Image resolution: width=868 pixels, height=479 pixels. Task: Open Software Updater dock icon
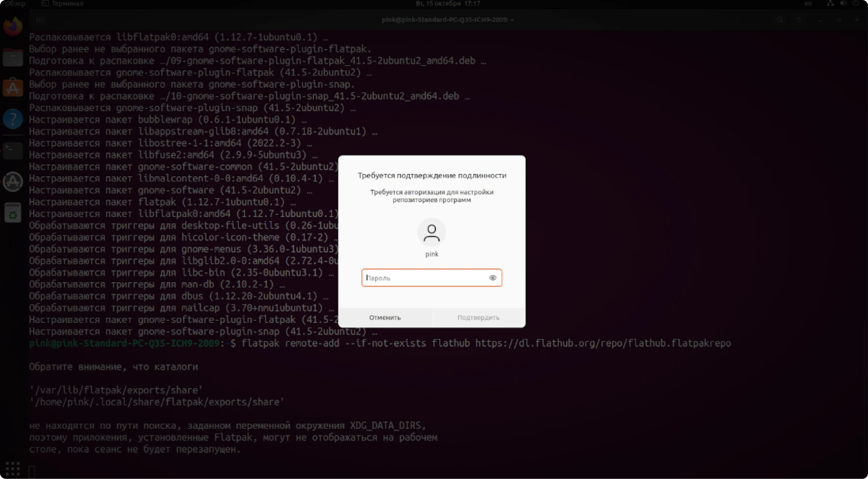tap(13, 182)
